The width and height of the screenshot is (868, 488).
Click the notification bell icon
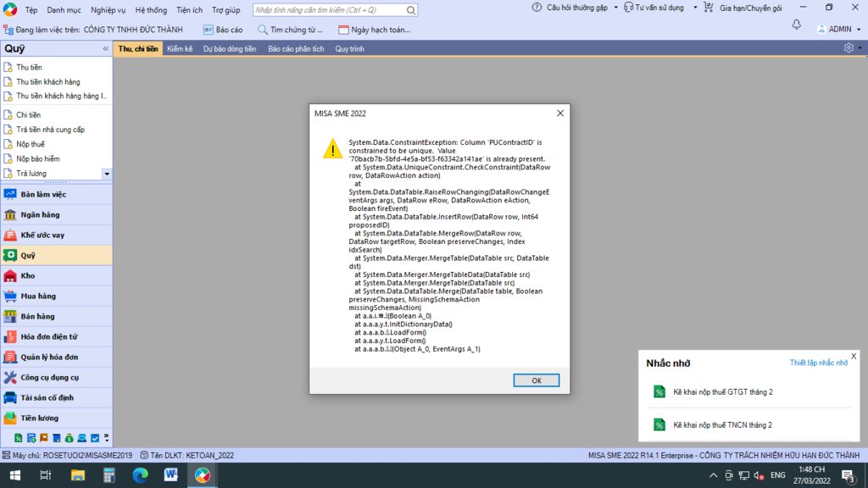point(796,25)
